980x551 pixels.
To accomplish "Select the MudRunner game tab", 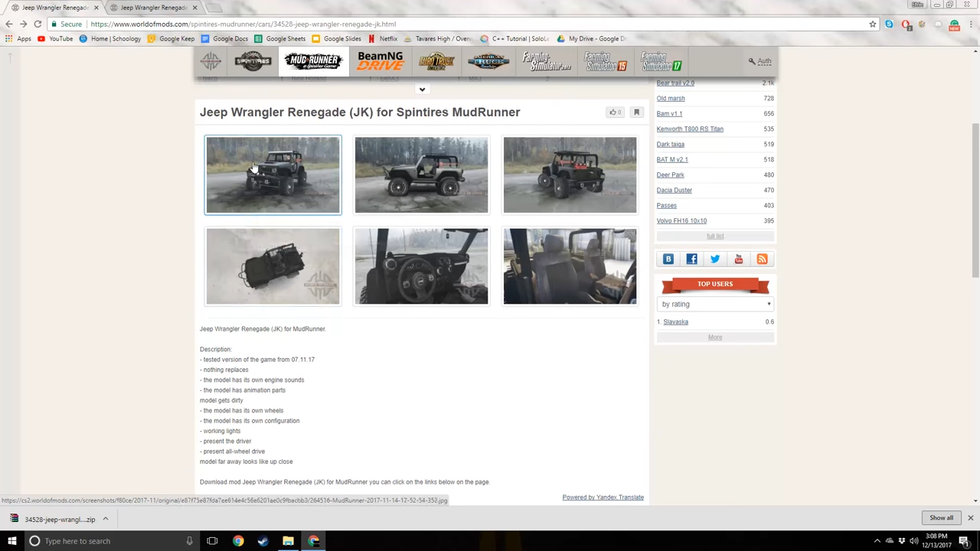I will point(313,61).
